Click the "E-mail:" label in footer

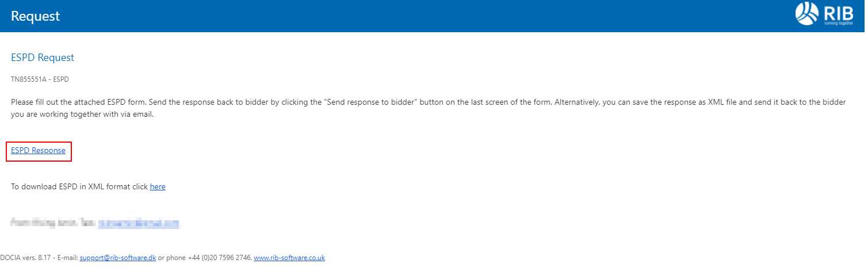[67, 258]
